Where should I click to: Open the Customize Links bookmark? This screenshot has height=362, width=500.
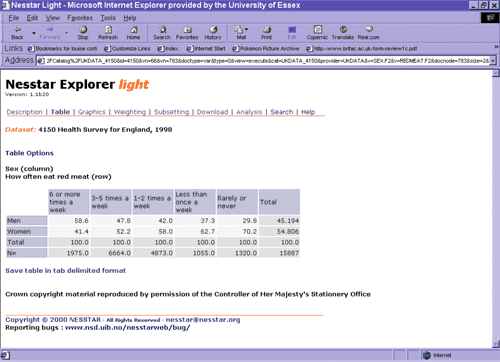pos(127,49)
